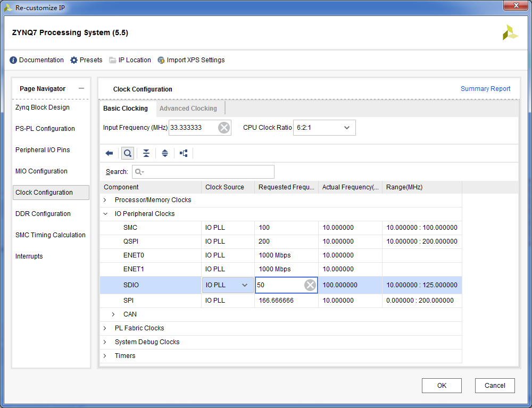532x408 pixels.
Task: Go to PS-PL Configuration page
Action: tap(45, 129)
